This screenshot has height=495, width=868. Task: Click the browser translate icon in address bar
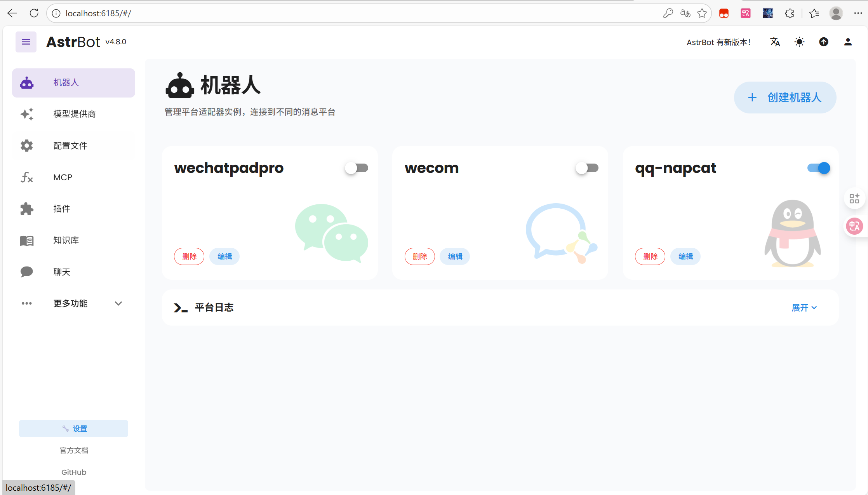coord(685,13)
